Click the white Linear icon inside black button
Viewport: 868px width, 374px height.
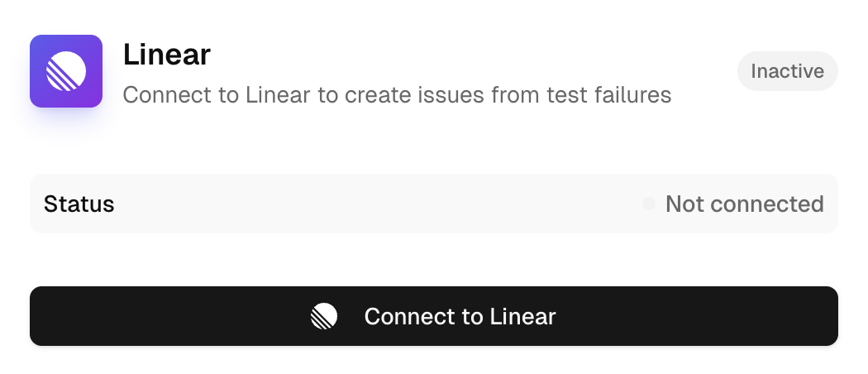pyautogui.click(x=324, y=316)
